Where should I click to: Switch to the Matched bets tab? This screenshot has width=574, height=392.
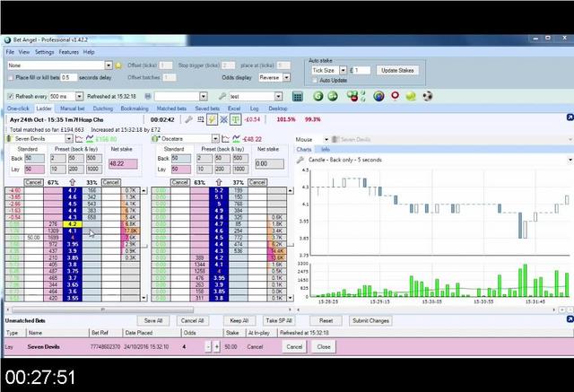click(x=171, y=109)
